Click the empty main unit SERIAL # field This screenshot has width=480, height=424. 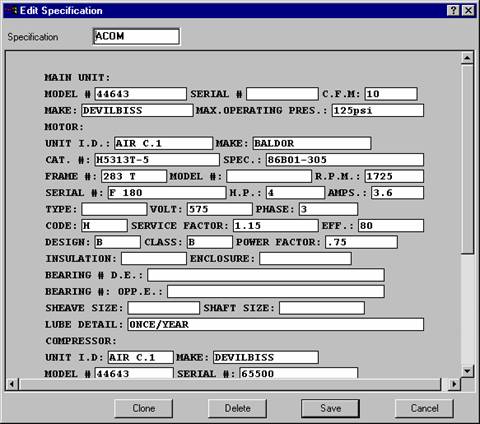click(282, 94)
